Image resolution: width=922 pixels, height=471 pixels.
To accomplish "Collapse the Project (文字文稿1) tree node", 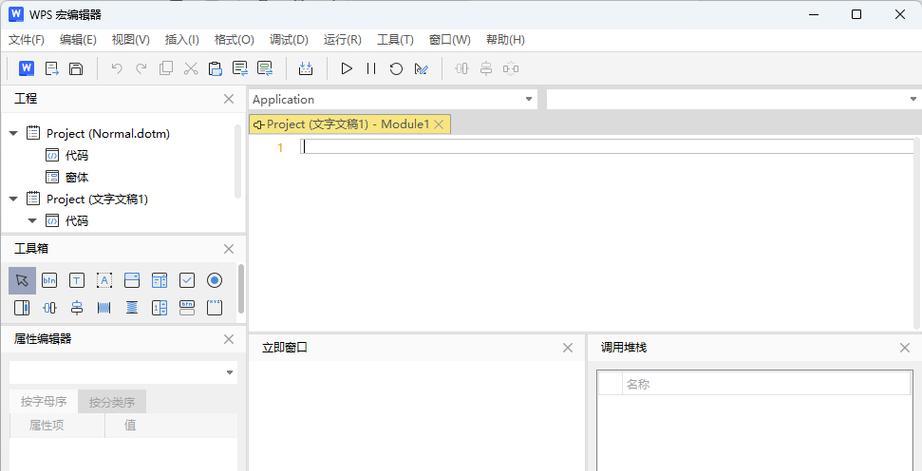I will coord(14,199).
